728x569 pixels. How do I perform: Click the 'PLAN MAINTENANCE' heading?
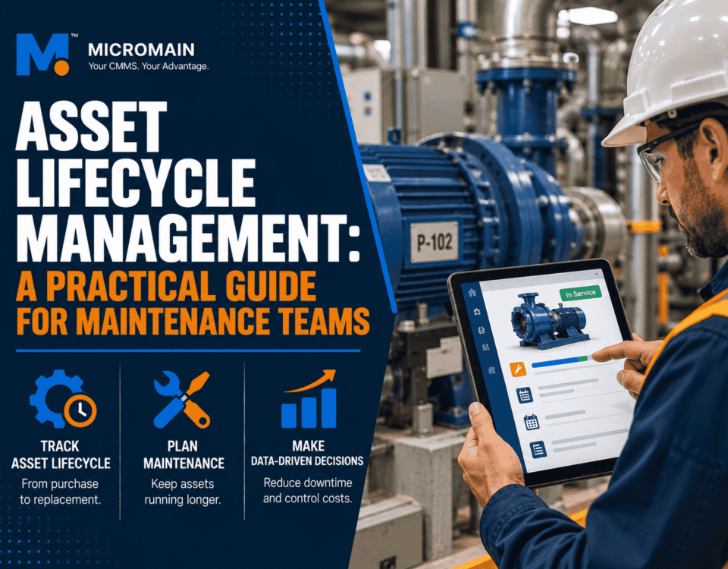[184, 454]
